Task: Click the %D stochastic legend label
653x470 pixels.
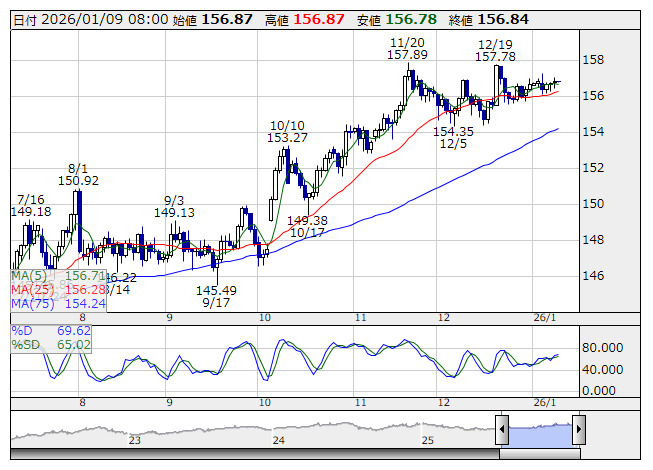Action: click(x=23, y=330)
